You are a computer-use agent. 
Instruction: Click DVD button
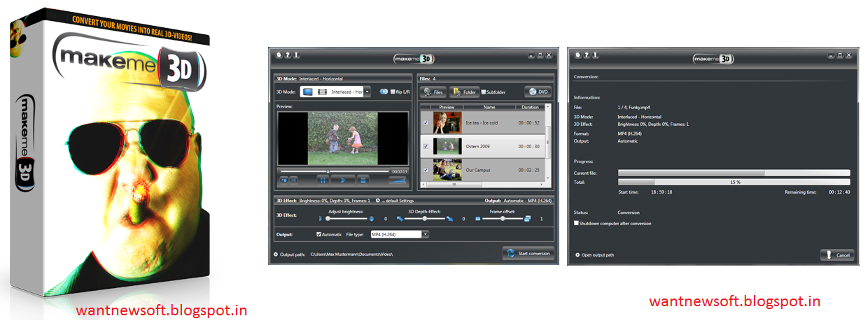tap(538, 92)
